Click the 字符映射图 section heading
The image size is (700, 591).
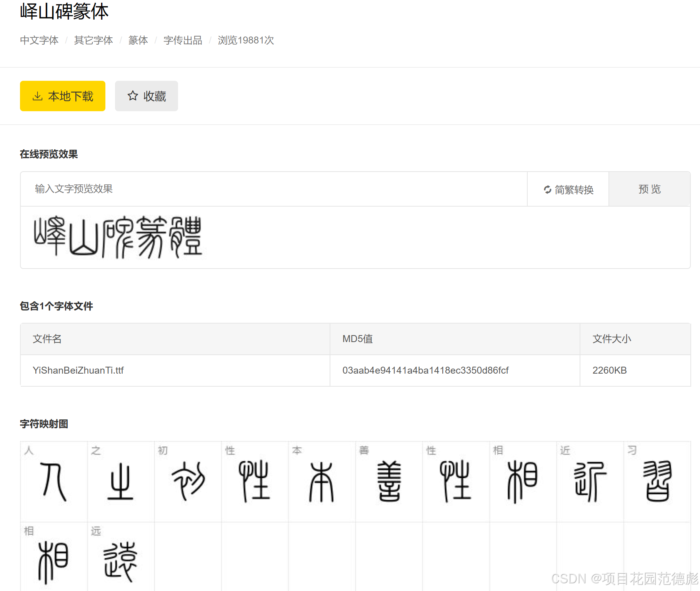pos(44,424)
